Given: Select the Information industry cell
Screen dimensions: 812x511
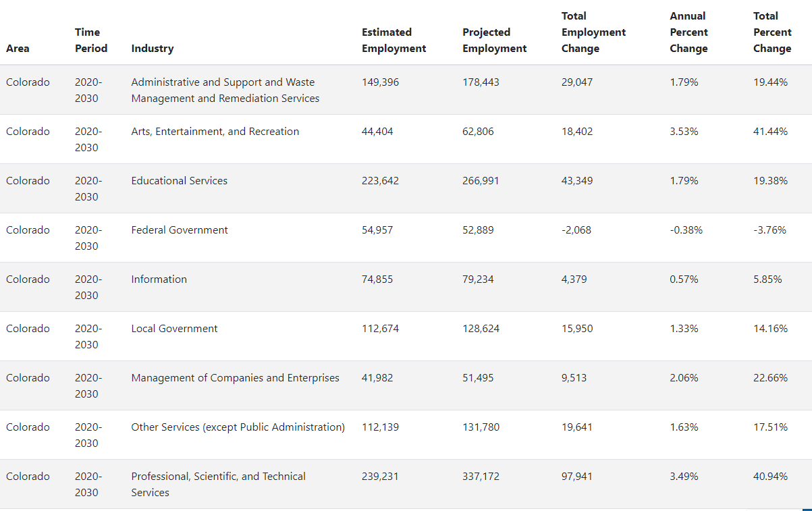Looking at the screenshot, I should point(159,279).
